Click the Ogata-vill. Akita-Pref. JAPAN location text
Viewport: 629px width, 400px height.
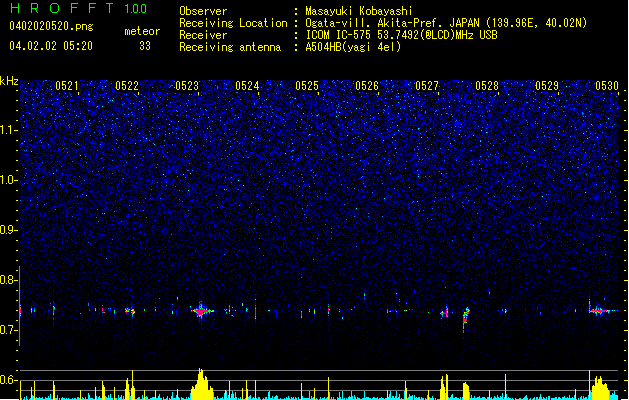click(446, 23)
